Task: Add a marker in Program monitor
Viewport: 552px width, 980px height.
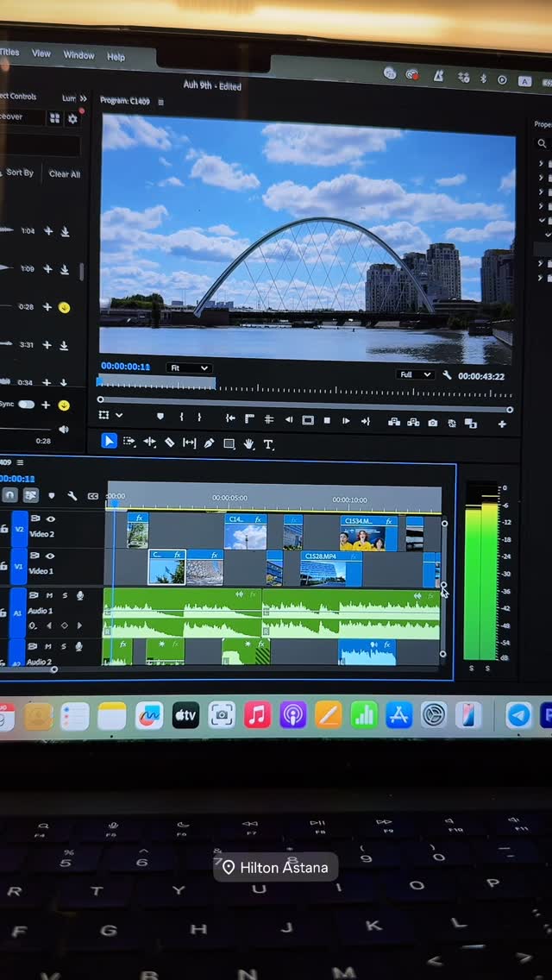Action: 160,417
